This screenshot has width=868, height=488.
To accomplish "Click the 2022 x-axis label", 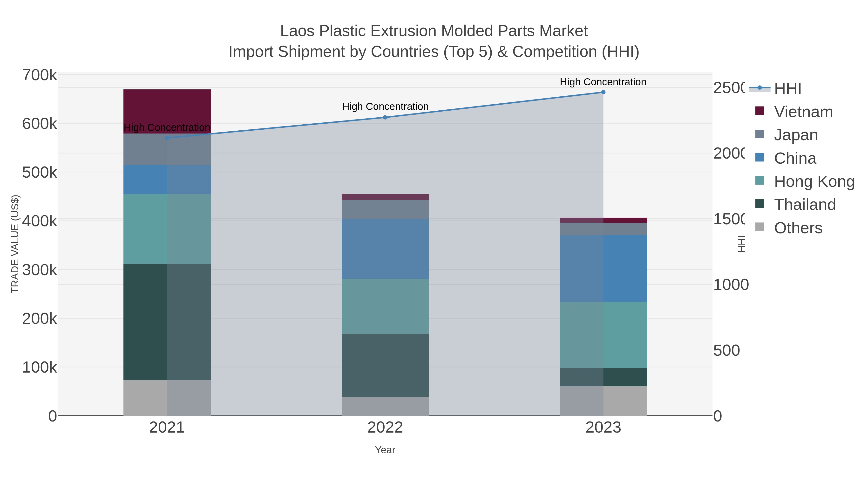I will coord(385,428).
